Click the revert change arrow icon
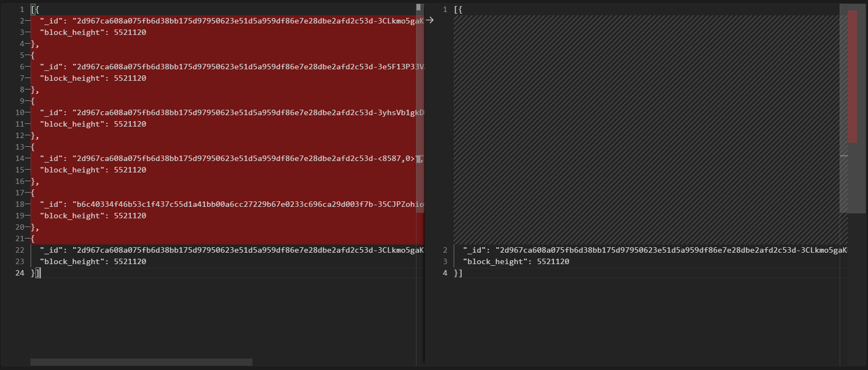 coord(430,20)
